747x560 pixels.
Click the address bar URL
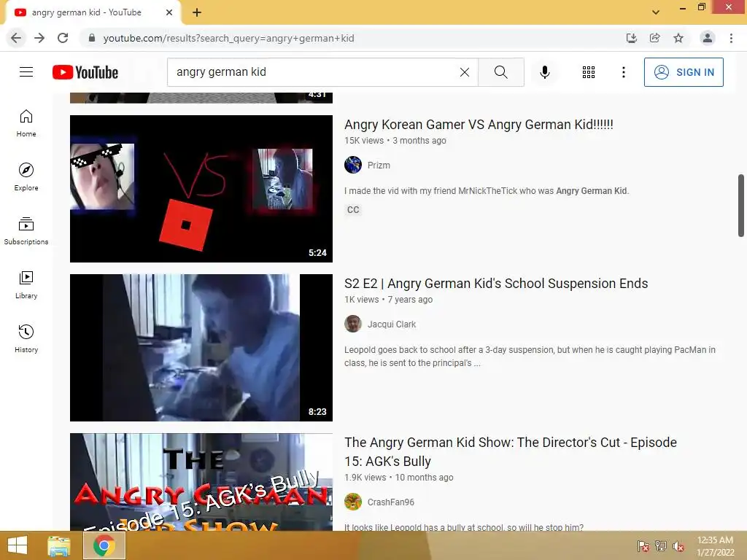[228, 38]
